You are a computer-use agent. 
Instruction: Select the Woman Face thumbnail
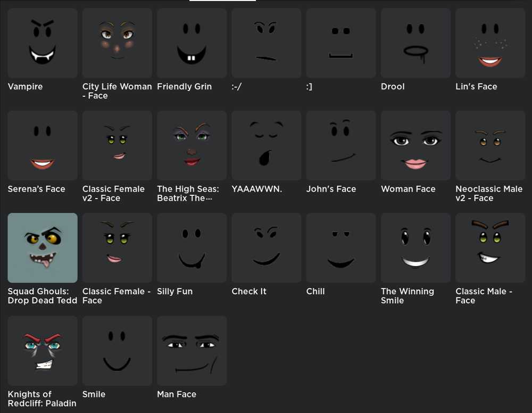click(415, 146)
